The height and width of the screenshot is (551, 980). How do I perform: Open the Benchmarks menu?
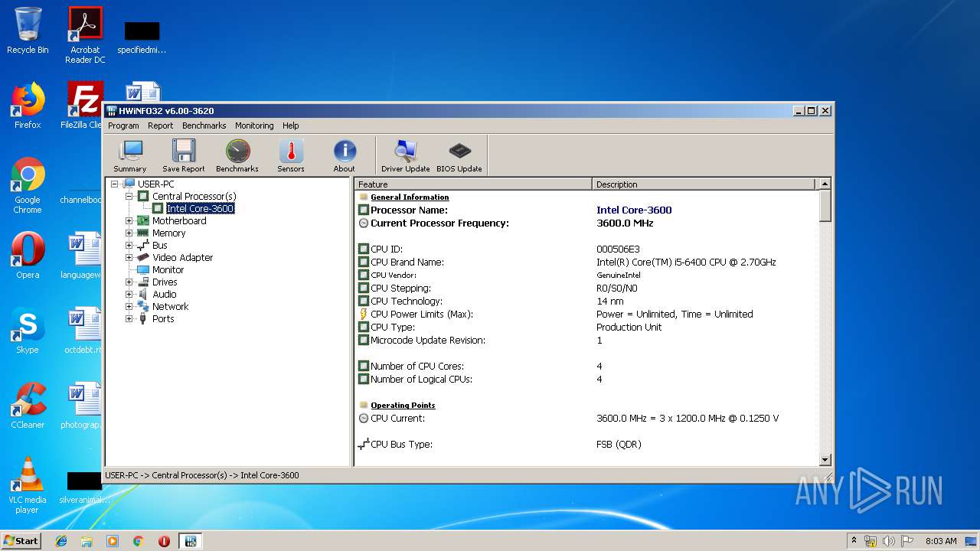pyautogui.click(x=204, y=126)
